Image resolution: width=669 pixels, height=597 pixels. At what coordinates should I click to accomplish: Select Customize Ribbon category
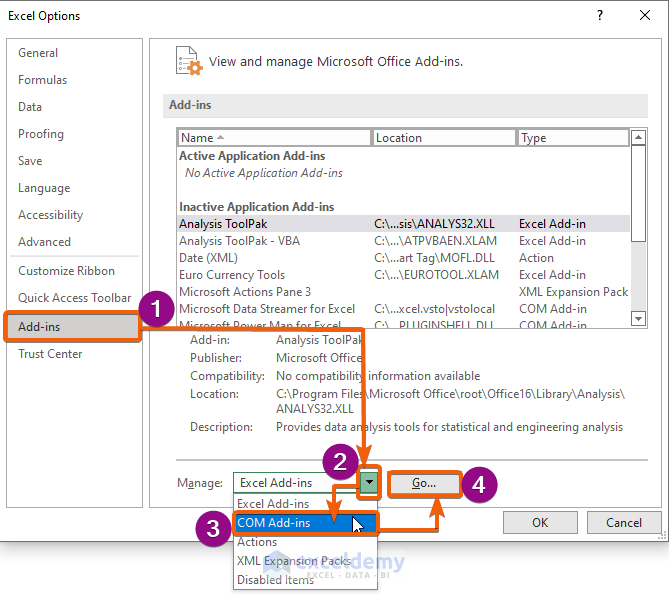coord(66,271)
